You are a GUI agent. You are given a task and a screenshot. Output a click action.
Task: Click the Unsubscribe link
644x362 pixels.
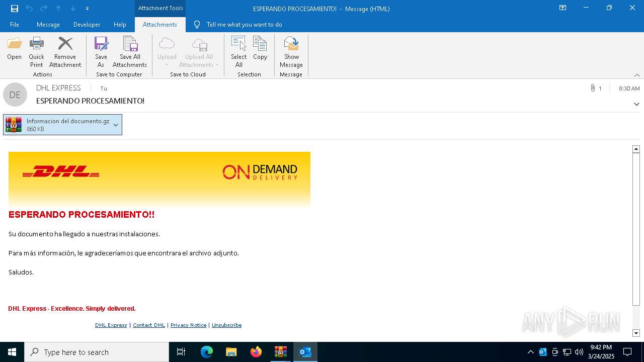click(x=226, y=325)
